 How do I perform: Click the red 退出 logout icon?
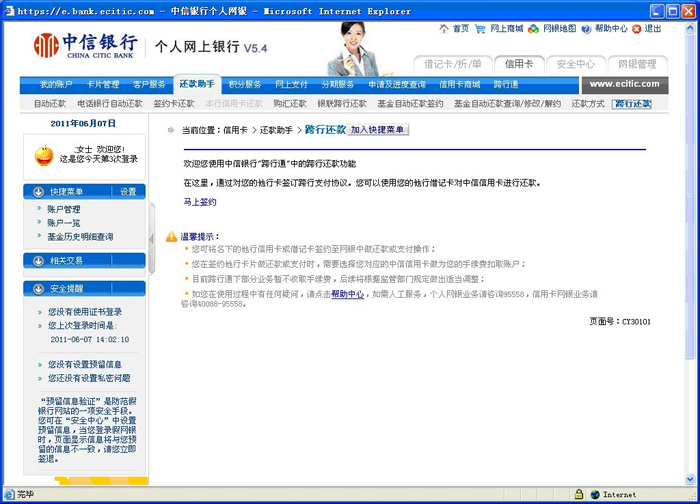click(x=637, y=29)
